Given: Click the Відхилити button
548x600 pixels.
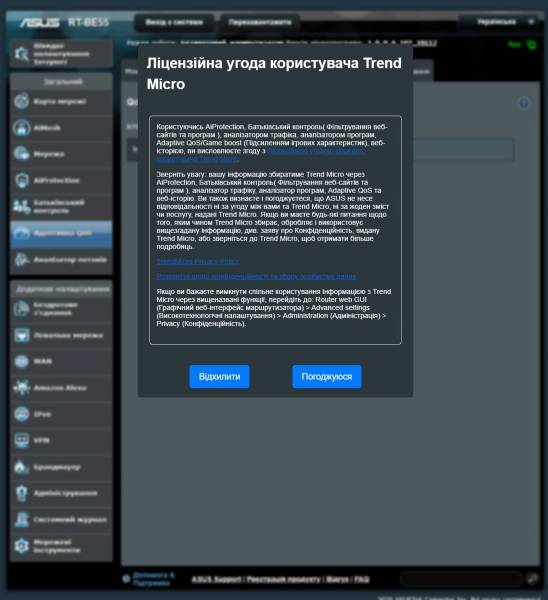Looking at the screenshot, I should 219,377.
